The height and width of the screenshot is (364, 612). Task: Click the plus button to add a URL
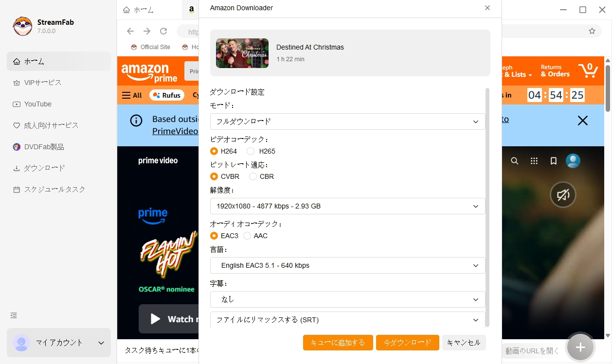(579, 347)
